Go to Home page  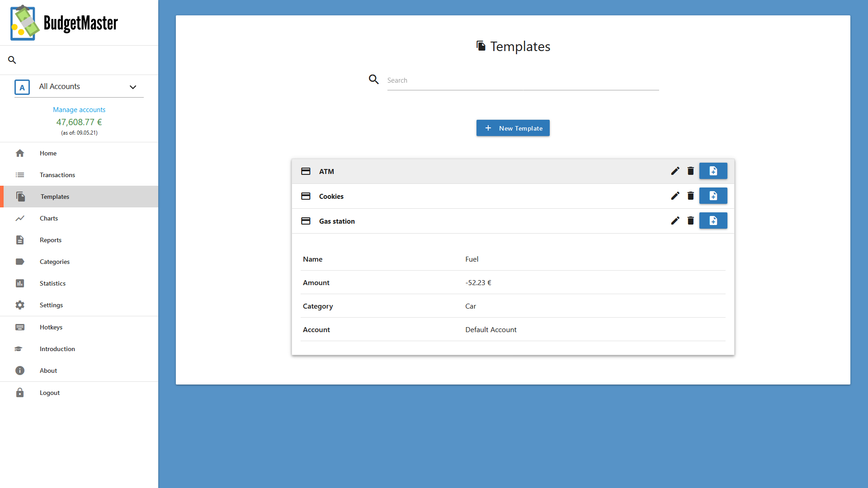coord(48,153)
